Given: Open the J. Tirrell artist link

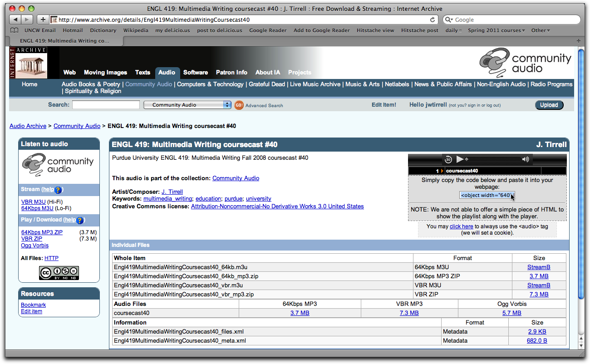Looking at the screenshot, I should tap(172, 192).
